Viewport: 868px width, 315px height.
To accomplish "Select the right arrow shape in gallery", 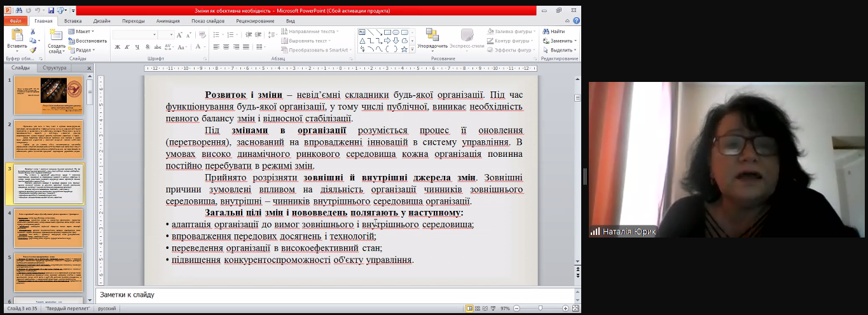I will (x=387, y=41).
